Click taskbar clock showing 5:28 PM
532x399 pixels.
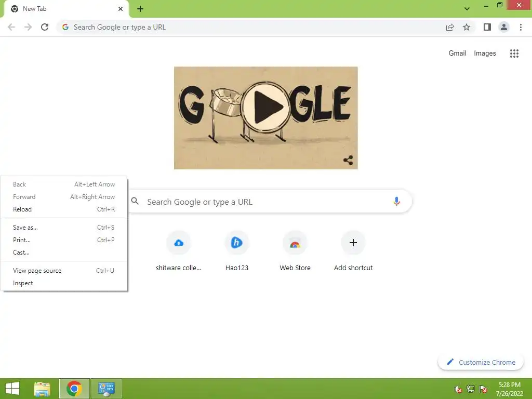click(x=510, y=389)
